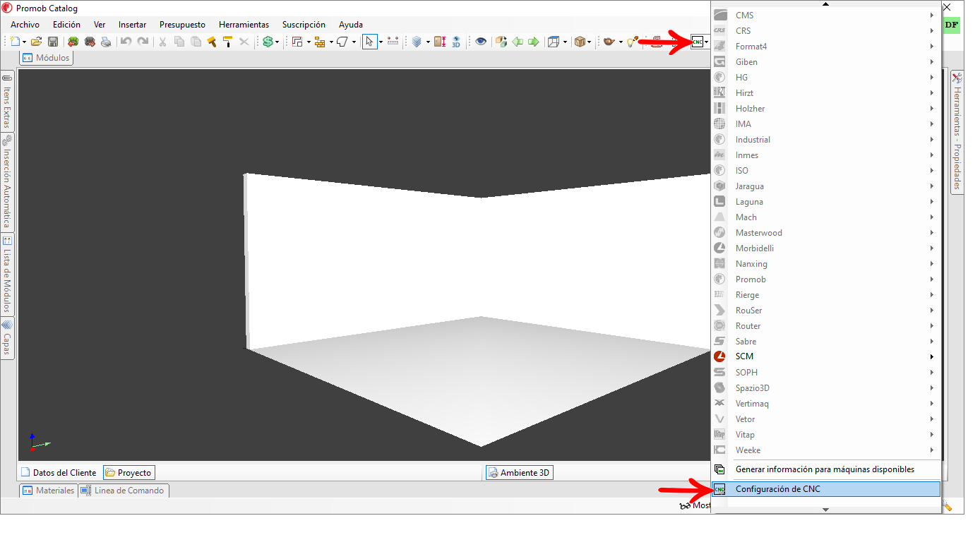This screenshot has width=980, height=535.
Task: Open the Itens Extras side panel
Action: [x=7, y=100]
